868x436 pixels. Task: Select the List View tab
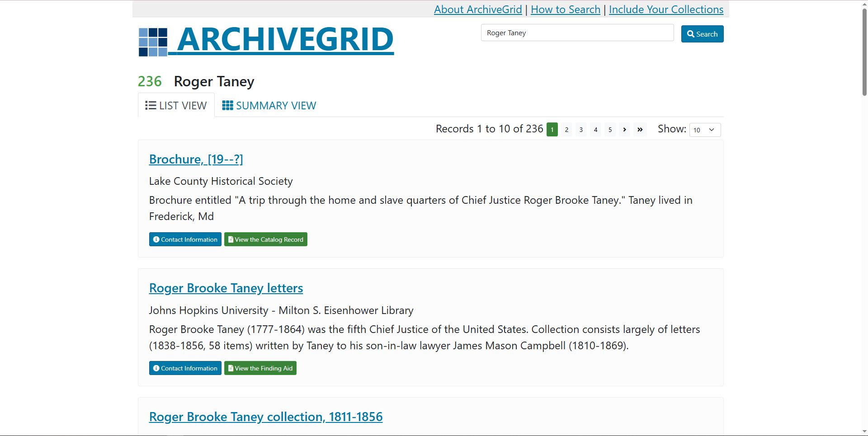(x=176, y=106)
